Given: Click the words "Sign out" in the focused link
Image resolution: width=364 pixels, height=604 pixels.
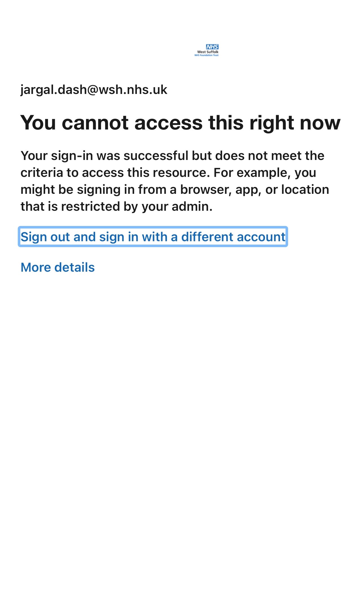Looking at the screenshot, I should coord(45,237).
